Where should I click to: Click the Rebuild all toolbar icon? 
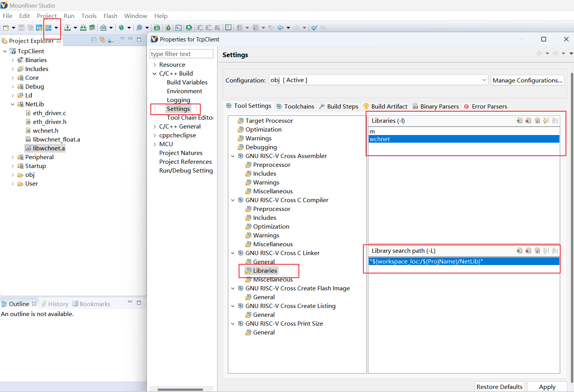83,28
